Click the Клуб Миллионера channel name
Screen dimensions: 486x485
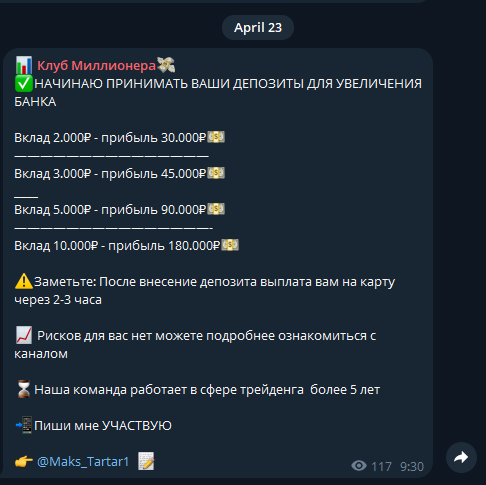[x=96, y=66]
